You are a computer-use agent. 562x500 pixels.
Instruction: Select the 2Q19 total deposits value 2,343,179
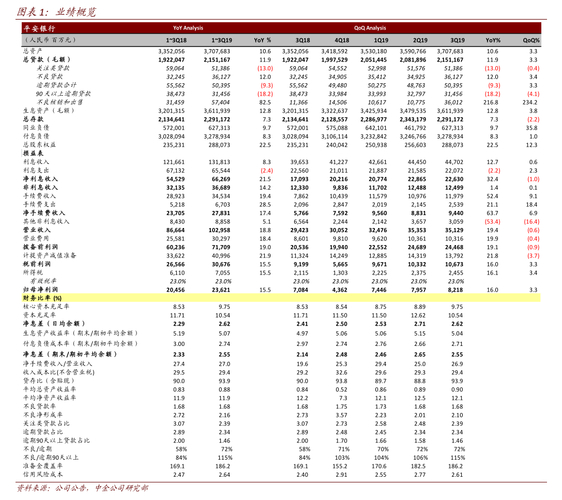coord(413,119)
